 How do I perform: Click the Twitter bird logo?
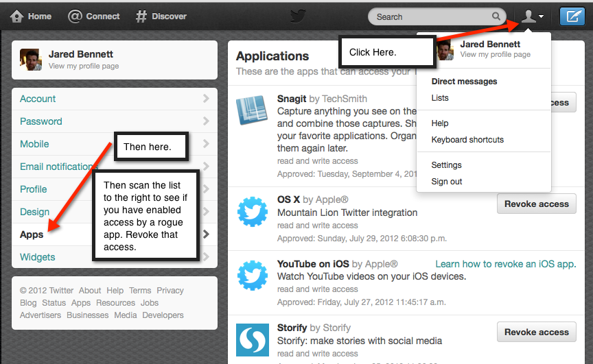[x=298, y=16]
